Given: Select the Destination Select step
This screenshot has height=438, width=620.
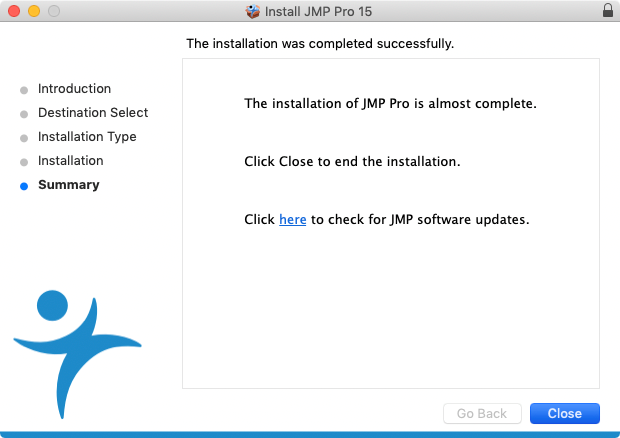Looking at the screenshot, I should point(93,113).
